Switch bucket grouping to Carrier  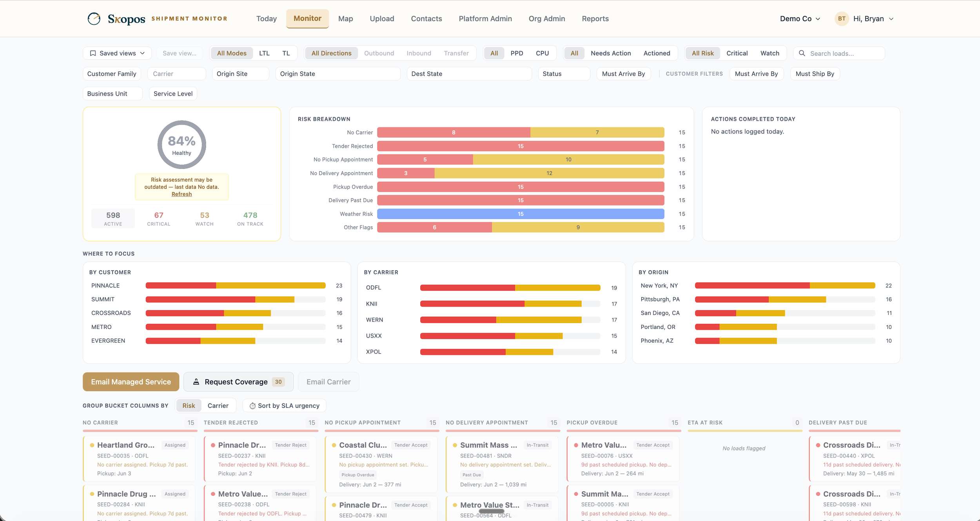tap(218, 405)
